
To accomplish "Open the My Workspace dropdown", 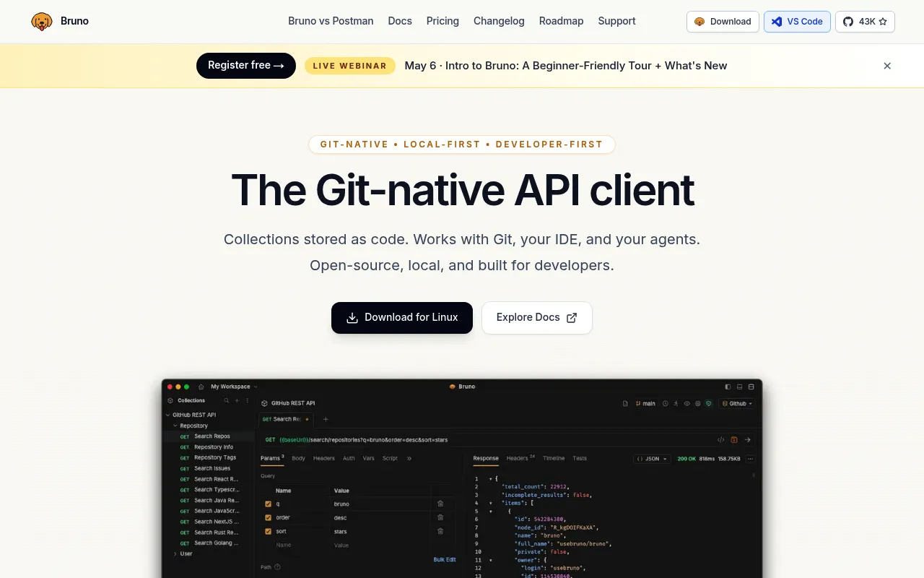I will [234, 387].
